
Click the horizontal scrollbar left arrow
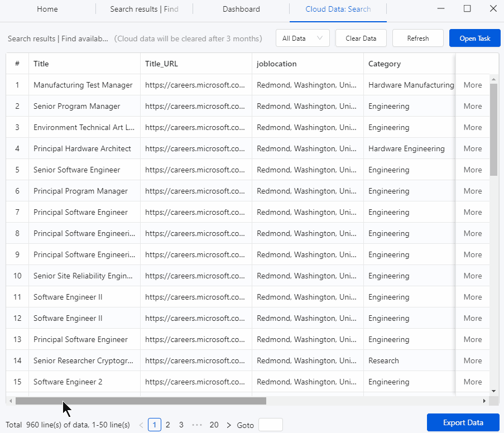(11, 401)
